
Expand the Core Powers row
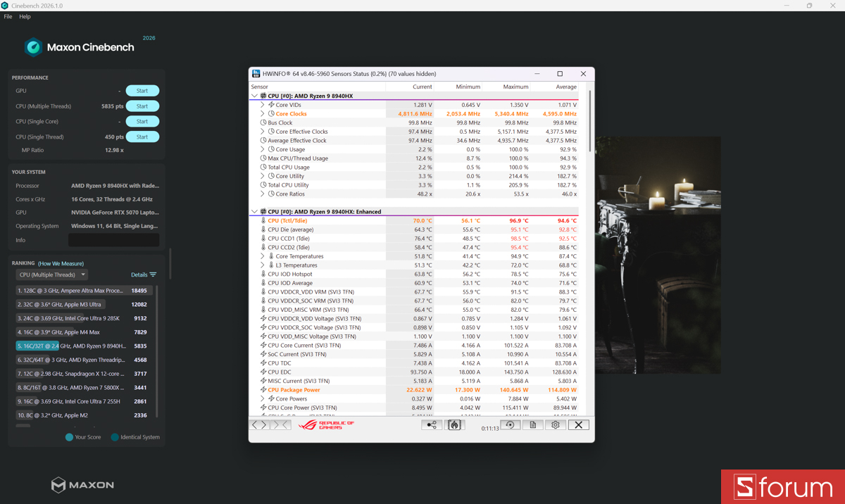[x=263, y=398]
